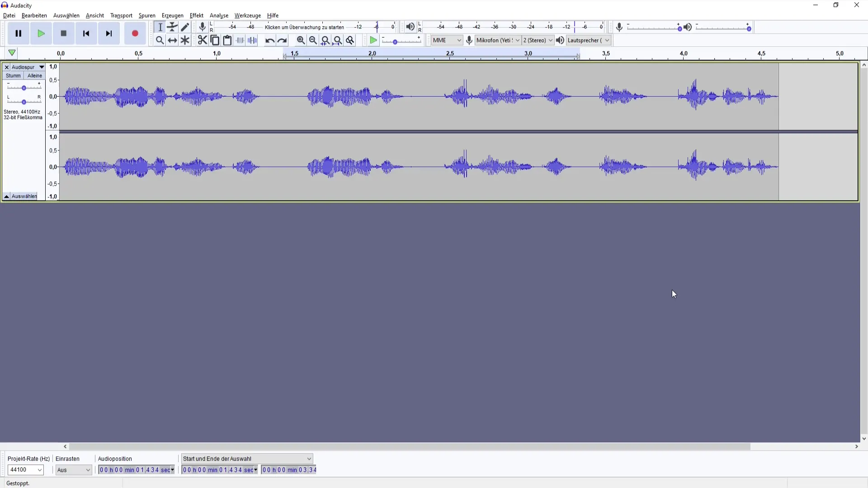Open the Audiospur track dropdown menu
The image size is (868, 488).
[28, 67]
